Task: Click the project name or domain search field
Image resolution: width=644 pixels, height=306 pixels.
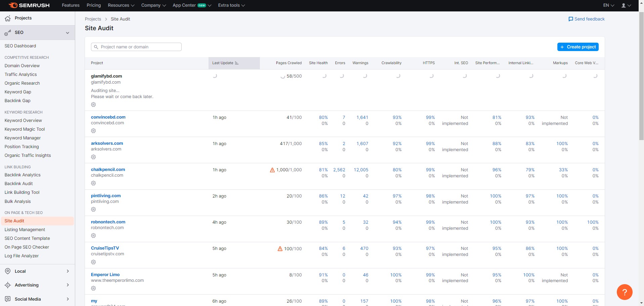Action: click(x=136, y=47)
